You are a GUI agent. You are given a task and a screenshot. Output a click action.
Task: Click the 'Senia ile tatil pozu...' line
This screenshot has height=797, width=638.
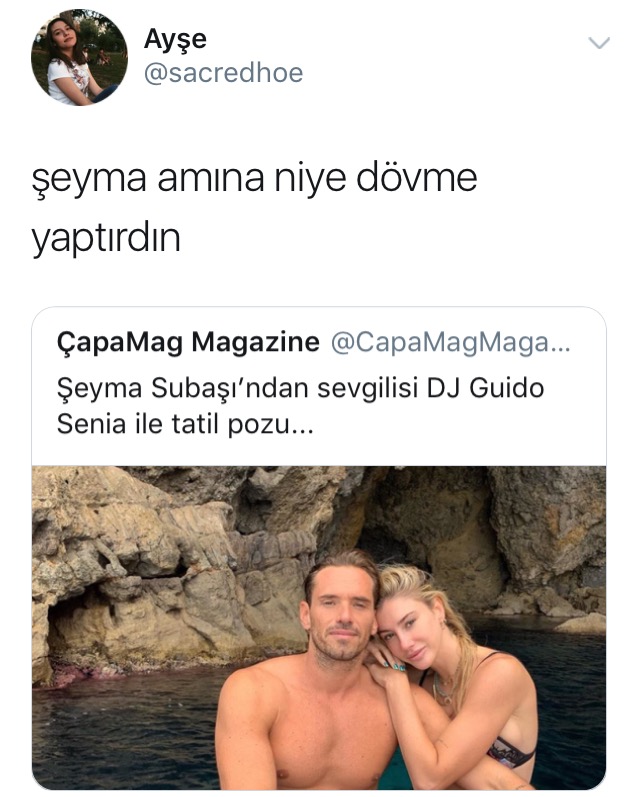pos(185,423)
